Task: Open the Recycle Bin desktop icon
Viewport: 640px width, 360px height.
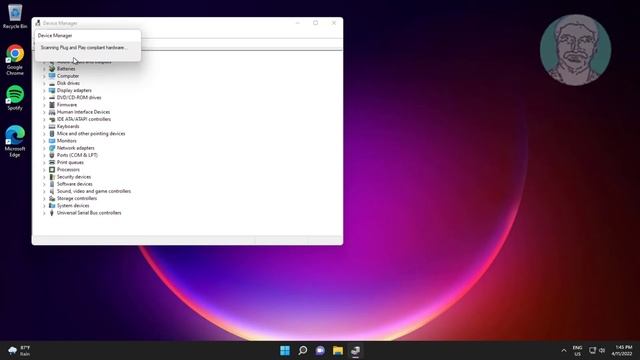Action: pyautogui.click(x=15, y=16)
